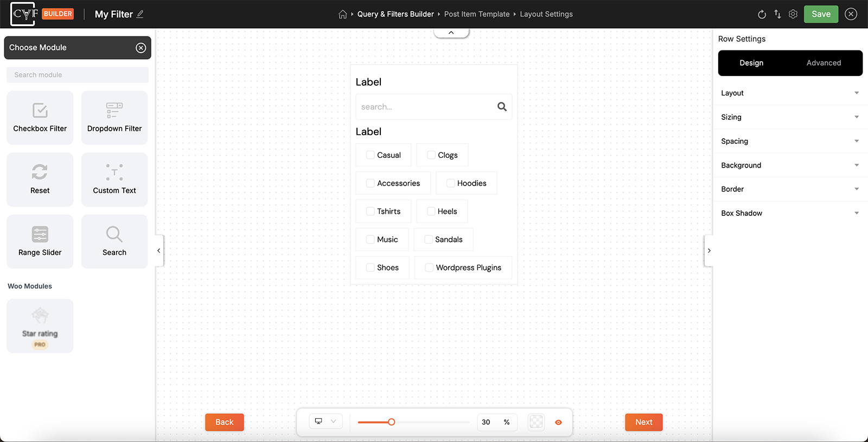Check the Clogs checkbox

pos(431,155)
